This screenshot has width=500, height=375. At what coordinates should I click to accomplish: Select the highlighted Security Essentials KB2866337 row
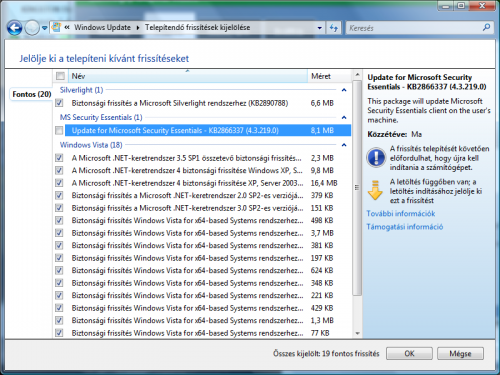point(208,130)
